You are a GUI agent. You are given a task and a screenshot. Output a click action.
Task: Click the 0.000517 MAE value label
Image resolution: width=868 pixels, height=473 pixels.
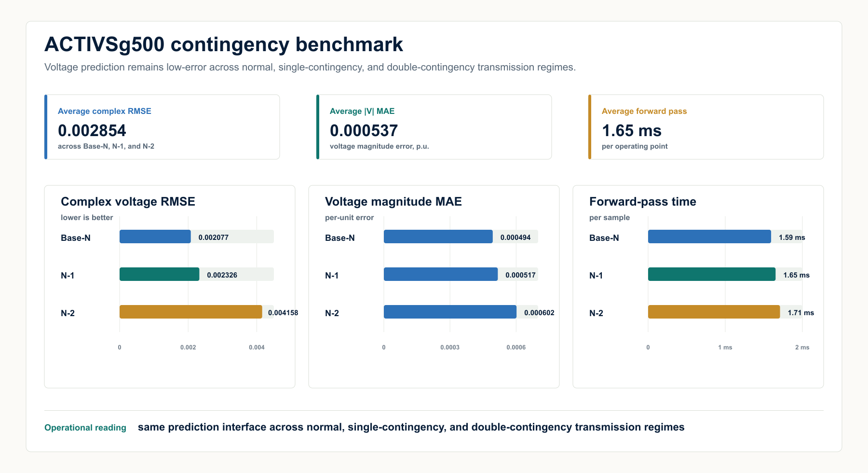(x=520, y=275)
